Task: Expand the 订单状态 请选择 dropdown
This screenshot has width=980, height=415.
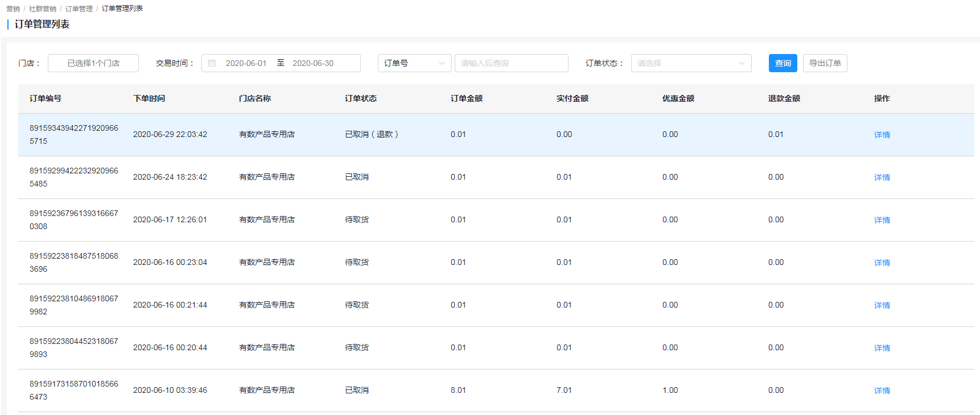Action: point(691,63)
